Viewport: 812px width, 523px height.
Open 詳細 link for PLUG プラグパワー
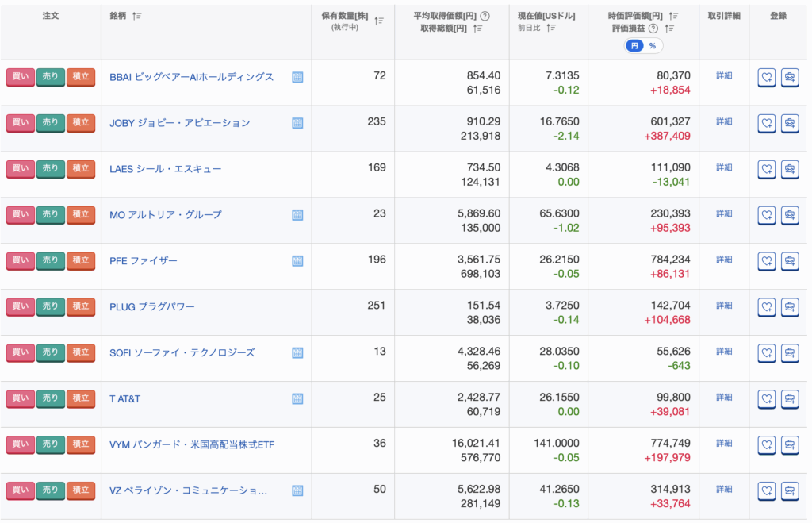[x=724, y=306]
